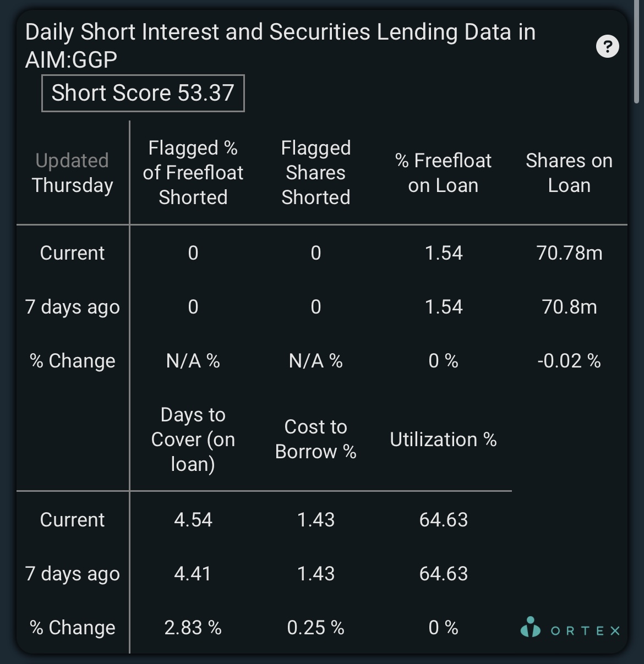Click the current Utilization value 64.63
The image size is (644, 664).
[444, 520]
